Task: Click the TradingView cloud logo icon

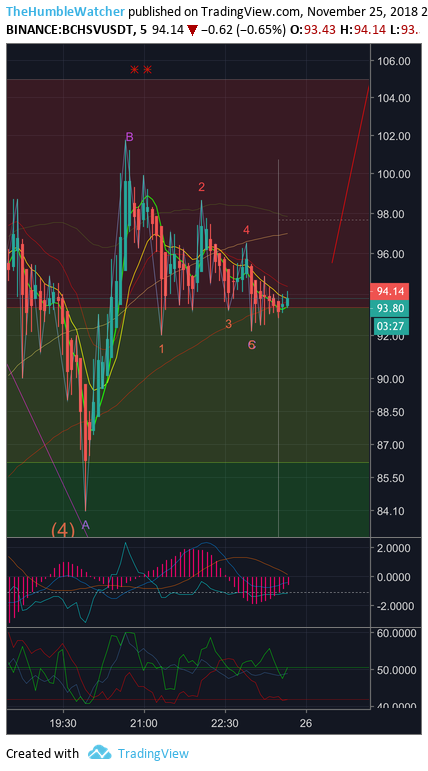Action: 99,752
